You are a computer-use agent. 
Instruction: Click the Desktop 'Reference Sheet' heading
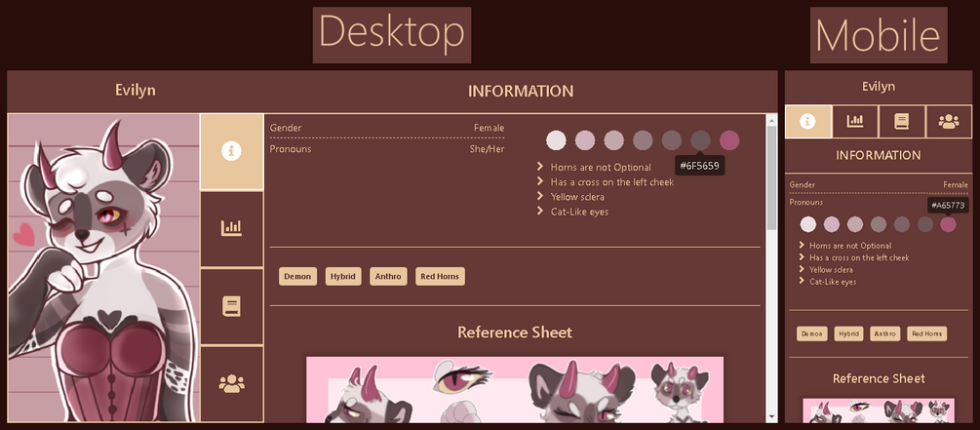[514, 332]
